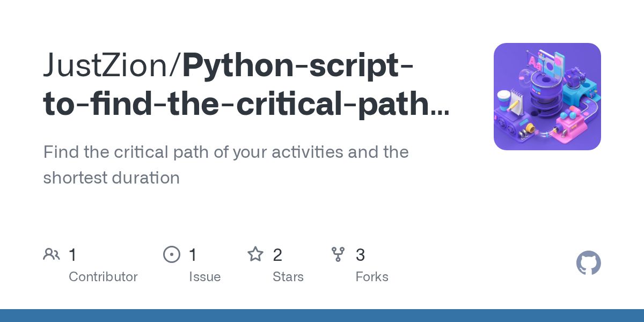This screenshot has height=322, width=644.
Task: Click the Issue label
Action: click(204, 277)
